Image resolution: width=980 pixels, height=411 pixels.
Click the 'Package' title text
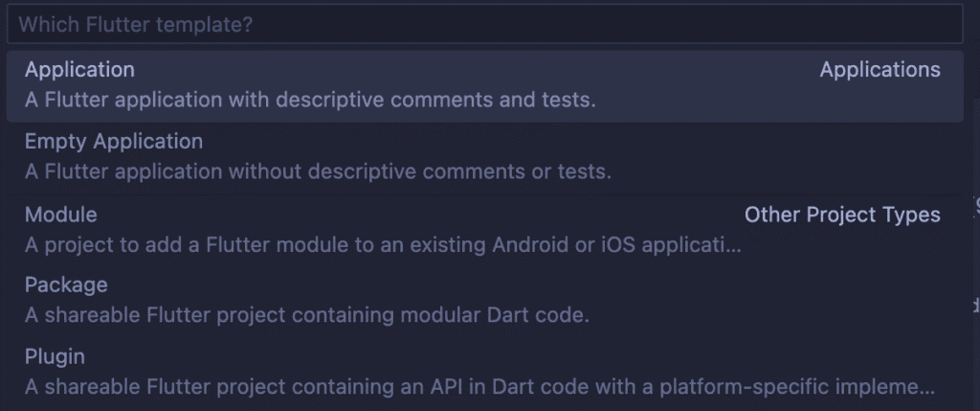pyautogui.click(x=66, y=285)
